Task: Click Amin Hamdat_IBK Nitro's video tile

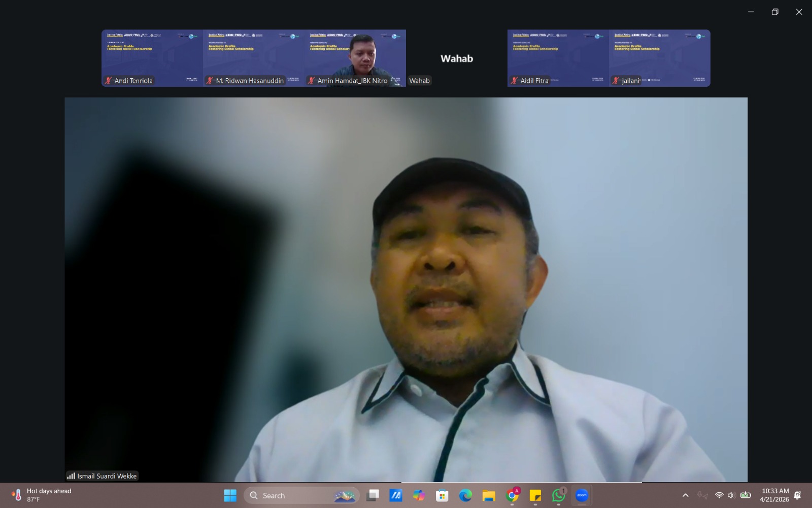Action: [355, 58]
